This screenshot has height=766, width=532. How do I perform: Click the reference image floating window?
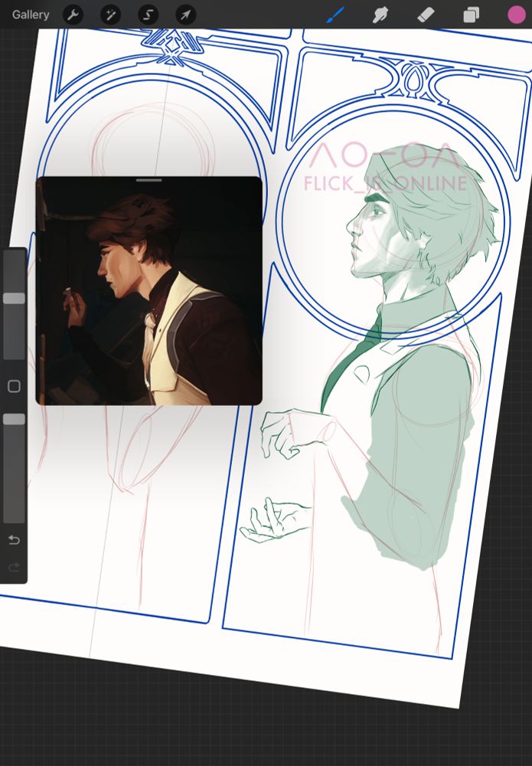point(149,291)
